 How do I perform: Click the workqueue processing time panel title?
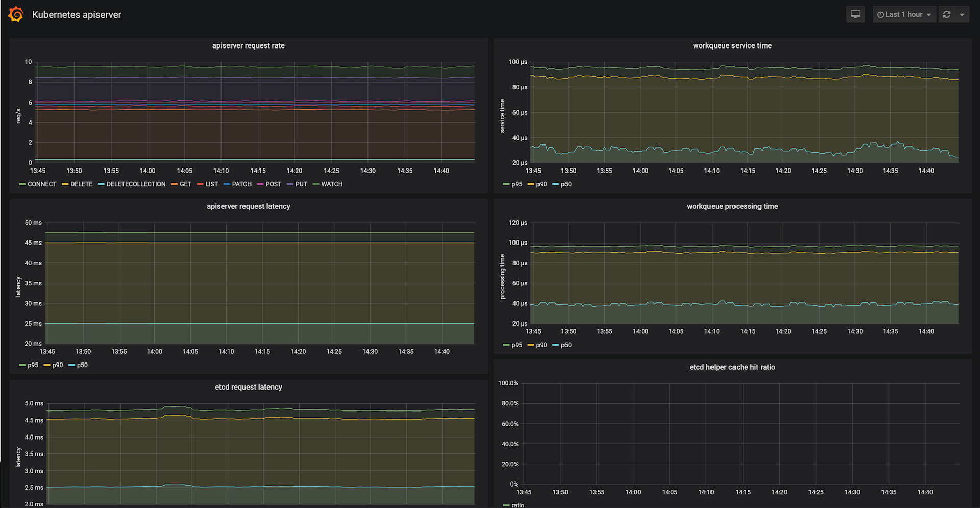tap(732, 206)
